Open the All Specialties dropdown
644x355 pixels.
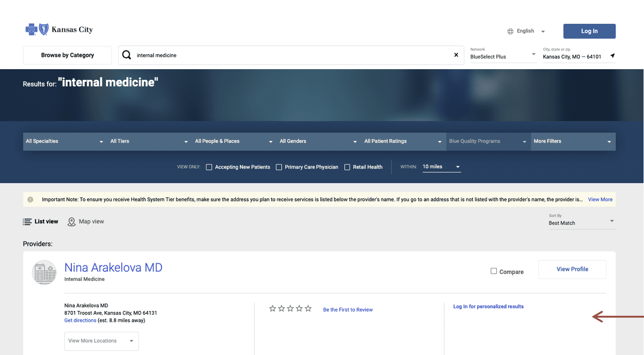[x=64, y=142]
